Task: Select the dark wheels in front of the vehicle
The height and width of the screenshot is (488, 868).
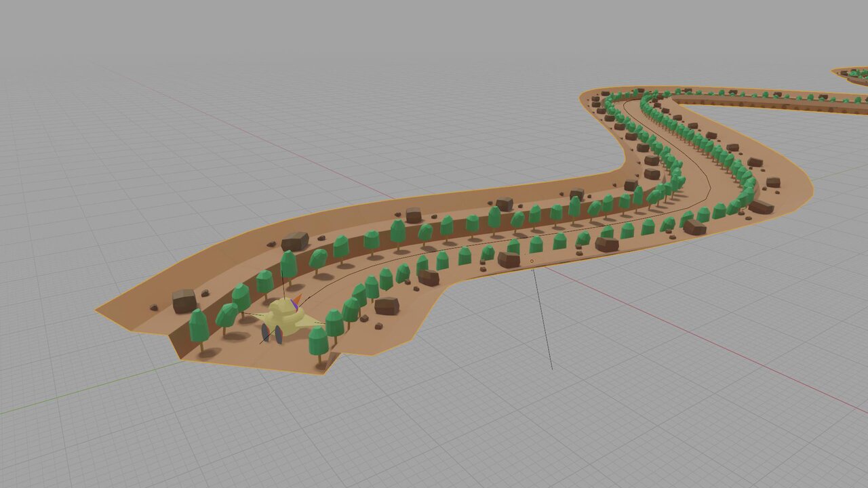Action: [x=266, y=333]
